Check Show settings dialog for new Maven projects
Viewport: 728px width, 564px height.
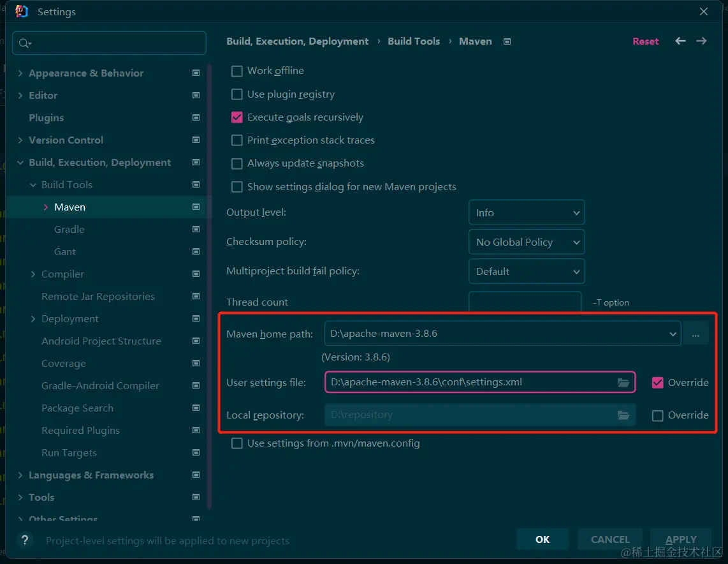point(237,187)
